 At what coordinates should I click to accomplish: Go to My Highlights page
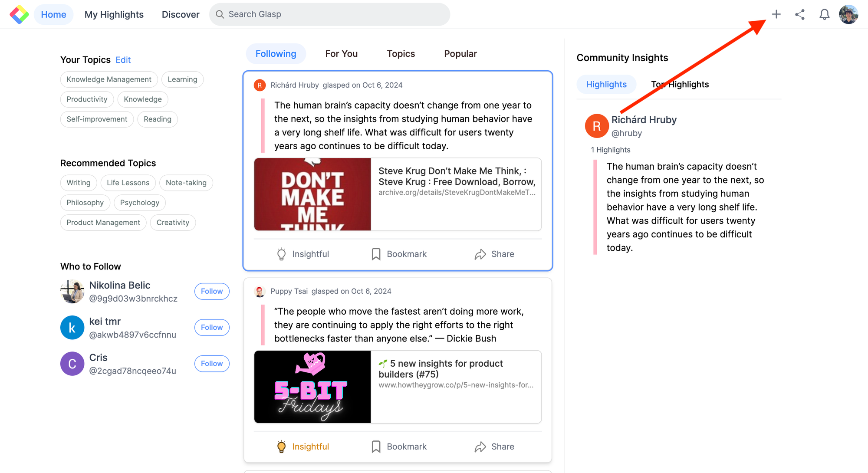pos(114,14)
